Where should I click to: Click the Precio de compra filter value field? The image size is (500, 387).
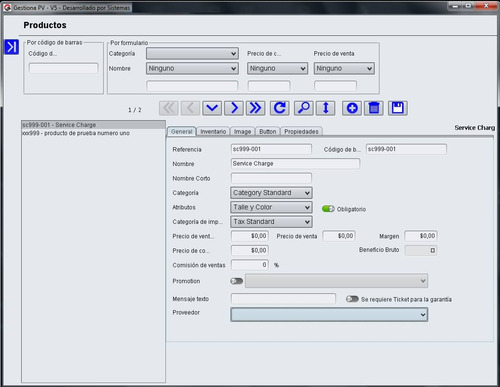[x=269, y=86]
